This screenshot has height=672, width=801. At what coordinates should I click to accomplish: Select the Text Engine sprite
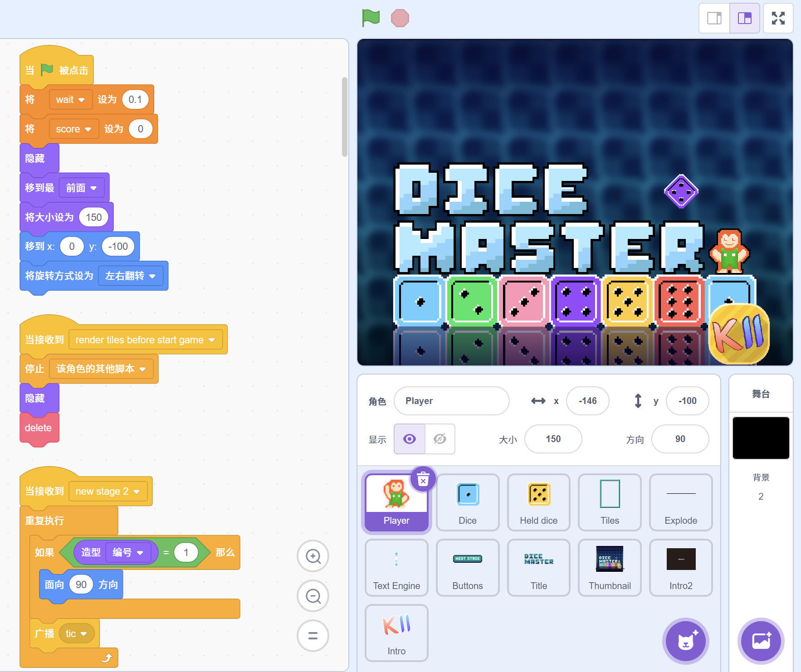pos(396,567)
